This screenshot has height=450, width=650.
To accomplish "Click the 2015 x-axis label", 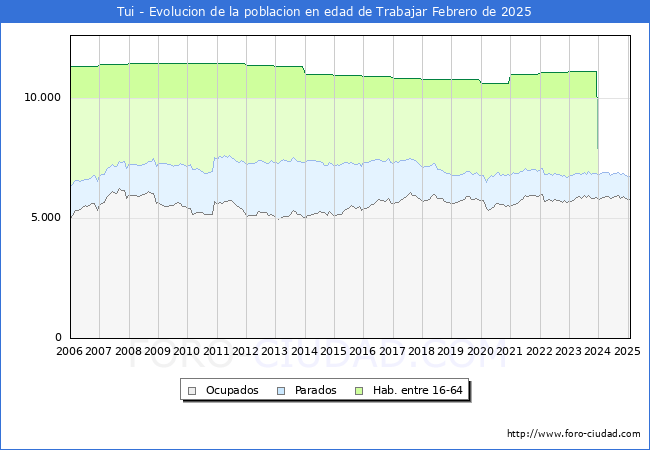I will coord(334,351).
